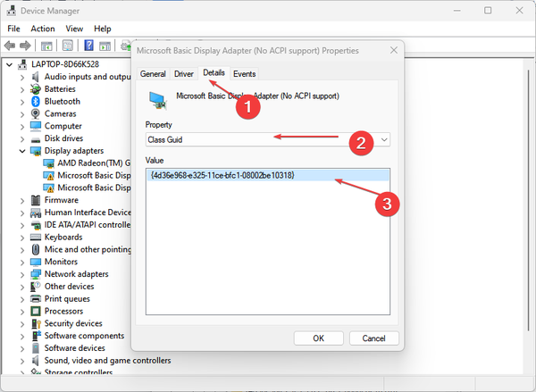536x392 pixels.
Task: Collapse the LAPTOP-8D66K528 root node
Action: (x=10, y=64)
